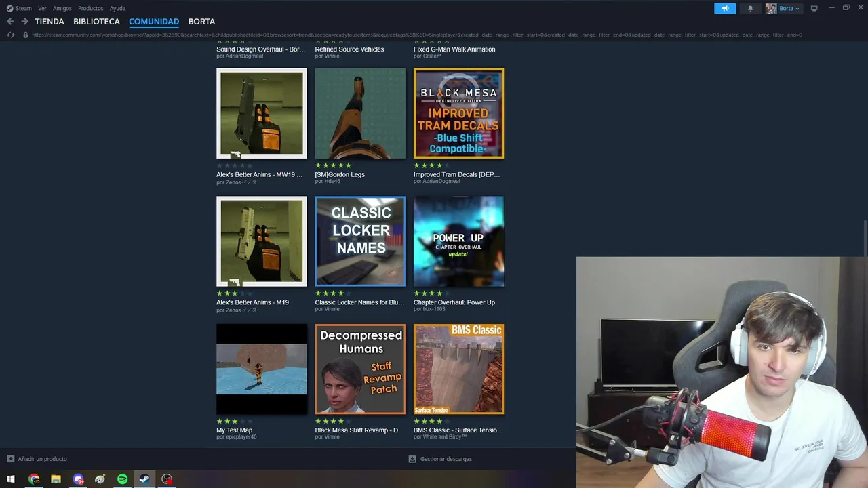The height and width of the screenshot is (488, 868).
Task: Open the Amigos menu
Action: (62, 8)
